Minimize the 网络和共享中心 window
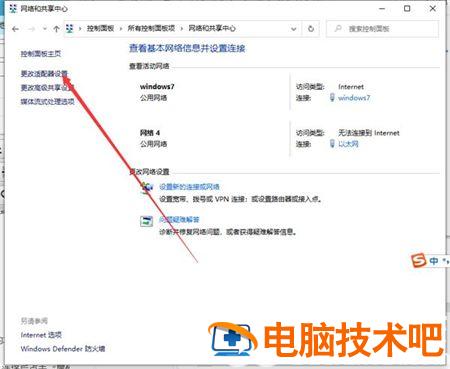The image size is (450, 369). pyautogui.click(x=382, y=9)
